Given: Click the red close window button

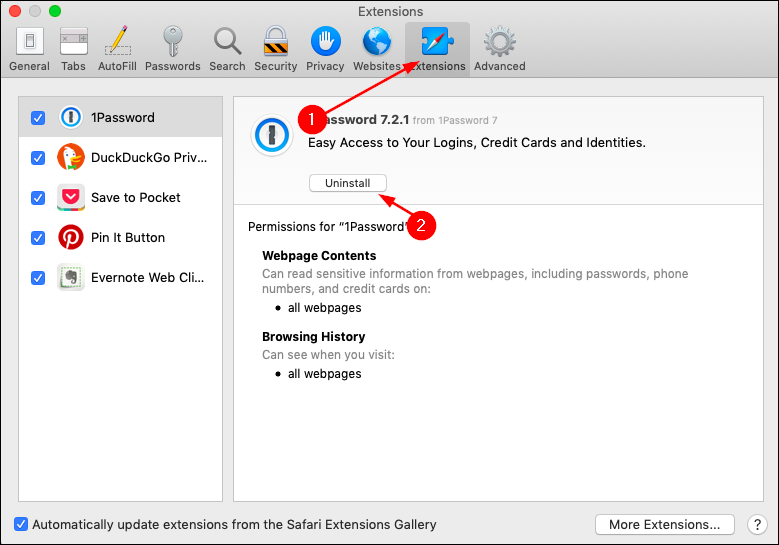Looking at the screenshot, I should pyautogui.click(x=15, y=11).
